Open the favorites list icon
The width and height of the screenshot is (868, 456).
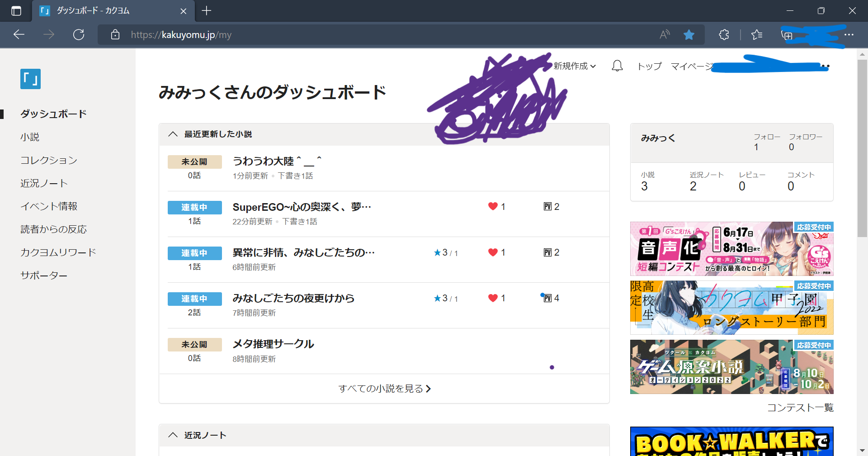pos(756,35)
